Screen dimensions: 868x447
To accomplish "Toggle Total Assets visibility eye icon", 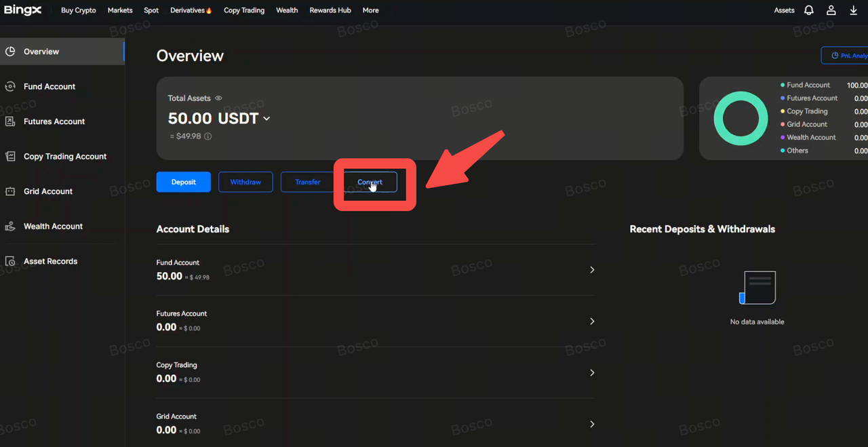I will (x=218, y=98).
